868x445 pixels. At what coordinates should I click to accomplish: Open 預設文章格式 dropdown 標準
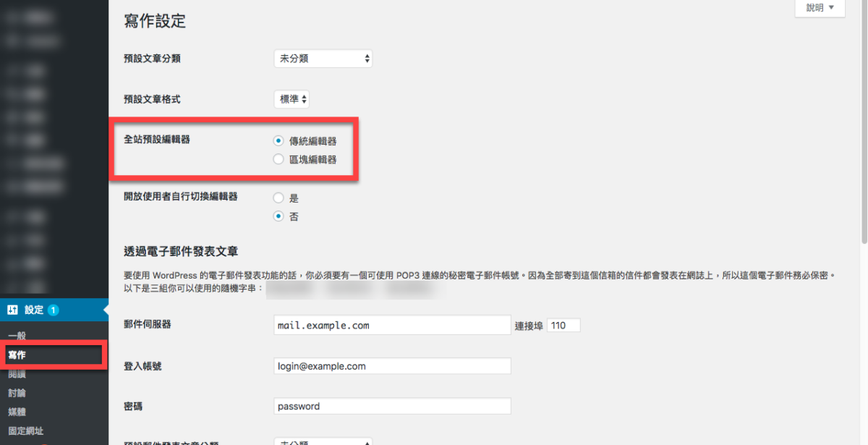point(292,99)
